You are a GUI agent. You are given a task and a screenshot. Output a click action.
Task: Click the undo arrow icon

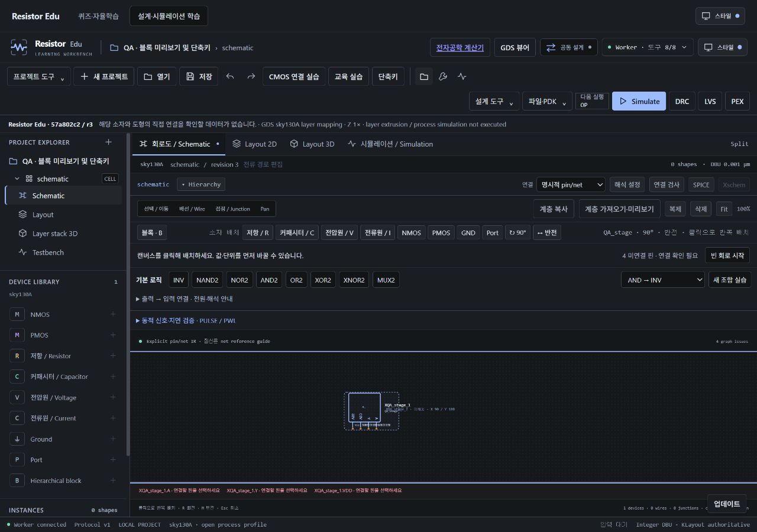pos(230,76)
